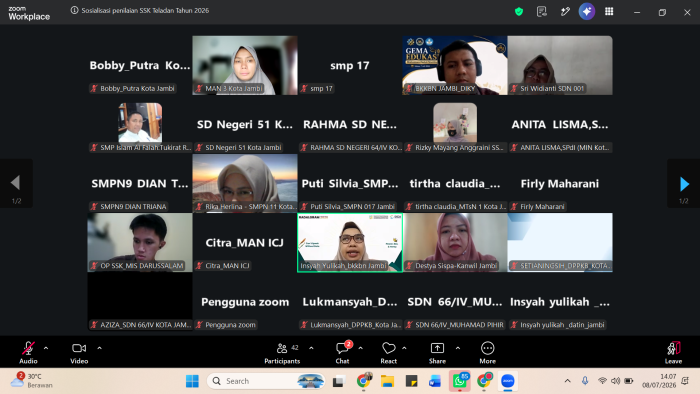Select Sri Widianti SDN 001 video tile
Image resolution: width=700 pixels, height=394 pixels.
tap(560, 65)
